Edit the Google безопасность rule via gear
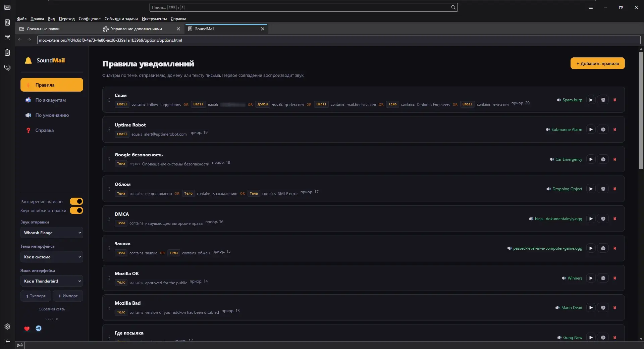The height and width of the screenshot is (349, 644). click(603, 159)
